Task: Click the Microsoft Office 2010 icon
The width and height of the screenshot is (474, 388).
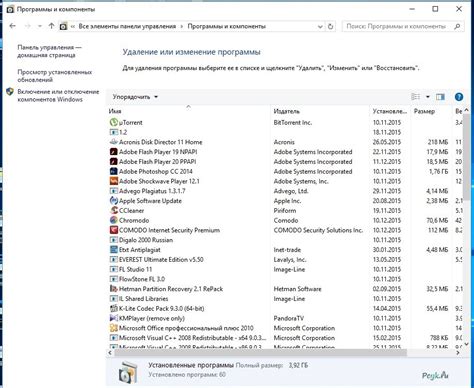Action: click(x=114, y=328)
